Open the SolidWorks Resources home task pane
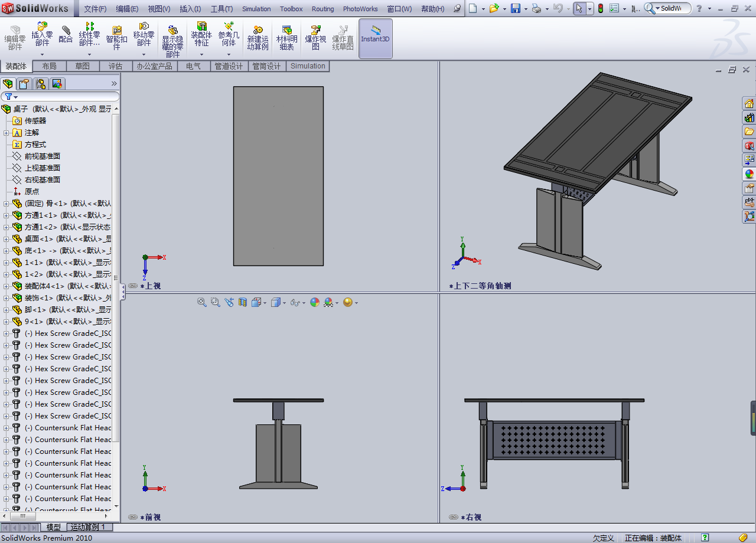 (749, 103)
